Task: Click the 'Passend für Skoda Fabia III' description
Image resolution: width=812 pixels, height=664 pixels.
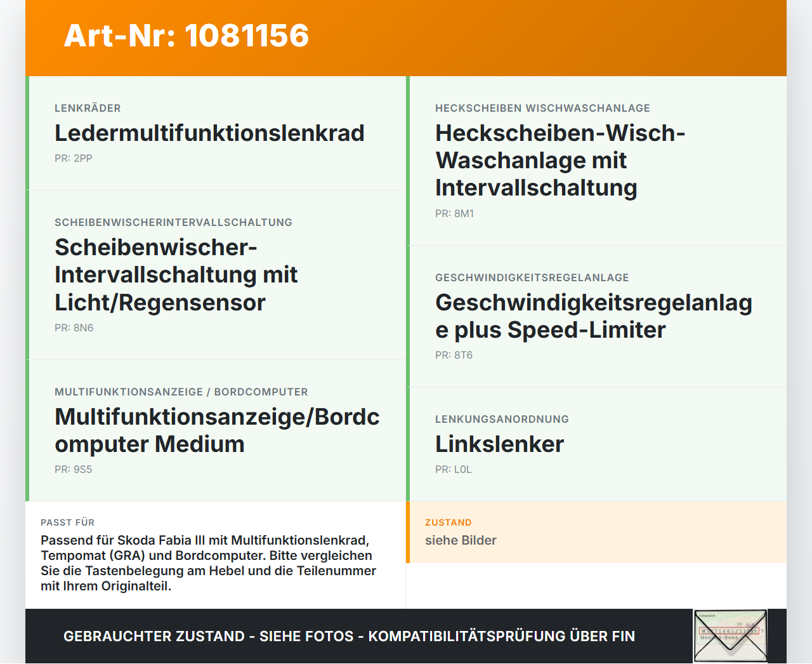Action: (x=208, y=563)
